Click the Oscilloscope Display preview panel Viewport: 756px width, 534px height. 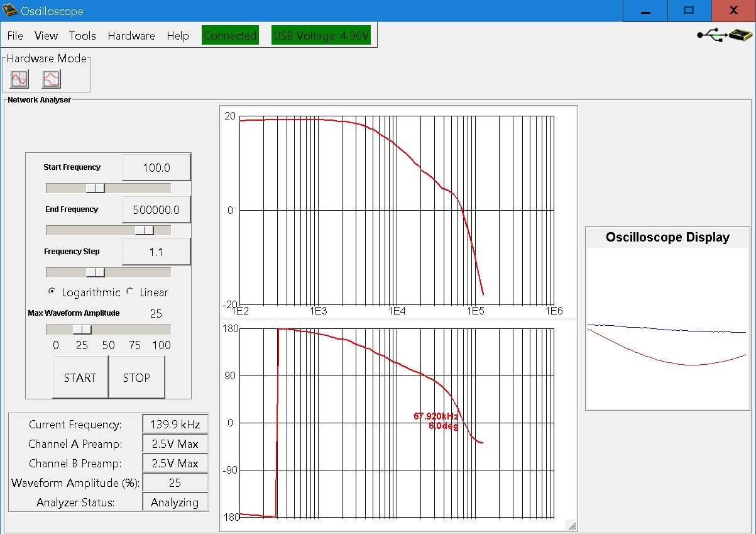[x=667, y=327]
